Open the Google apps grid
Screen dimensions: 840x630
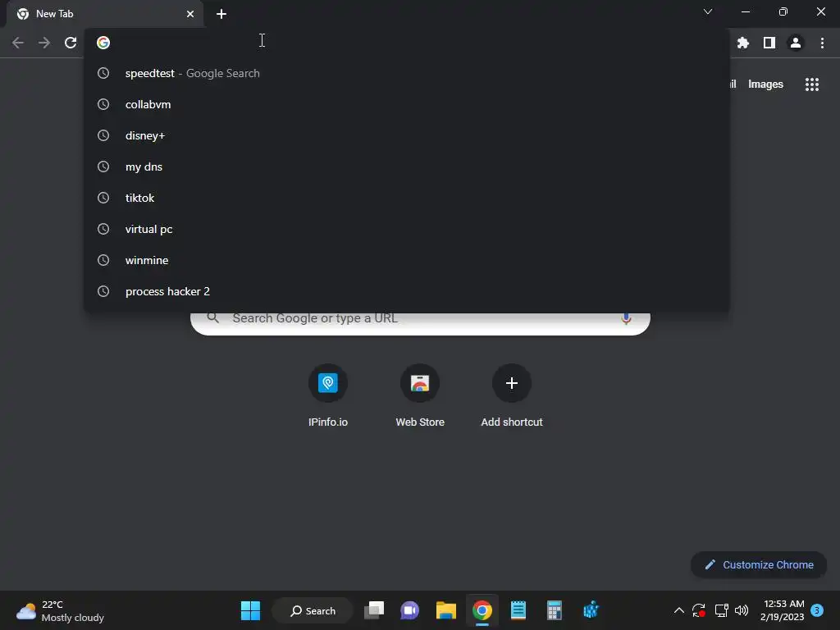coord(811,84)
